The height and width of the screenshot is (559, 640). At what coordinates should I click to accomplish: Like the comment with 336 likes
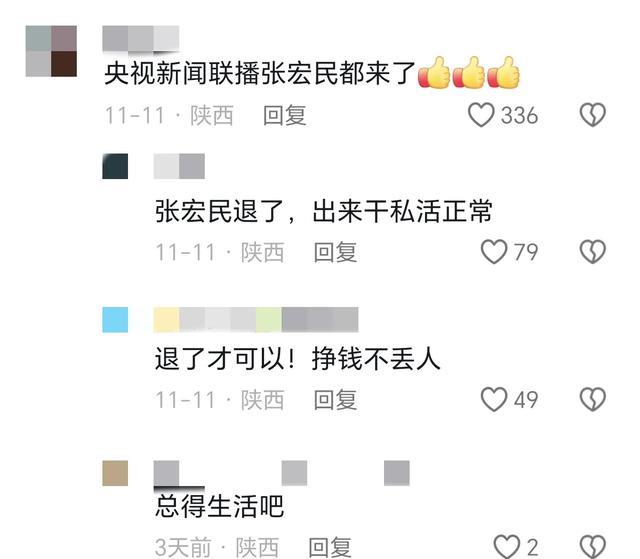coord(481,115)
